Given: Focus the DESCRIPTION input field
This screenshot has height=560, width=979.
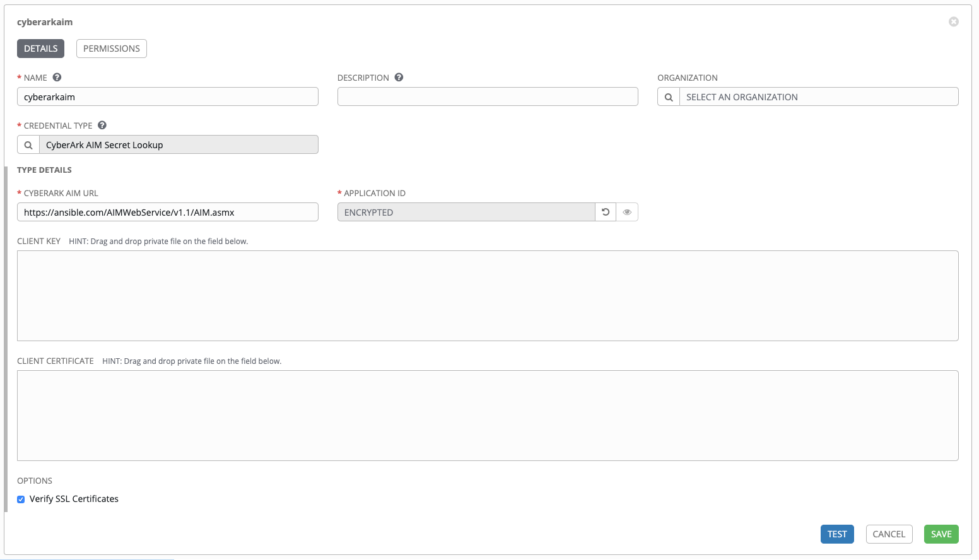Looking at the screenshot, I should tap(488, 97).
